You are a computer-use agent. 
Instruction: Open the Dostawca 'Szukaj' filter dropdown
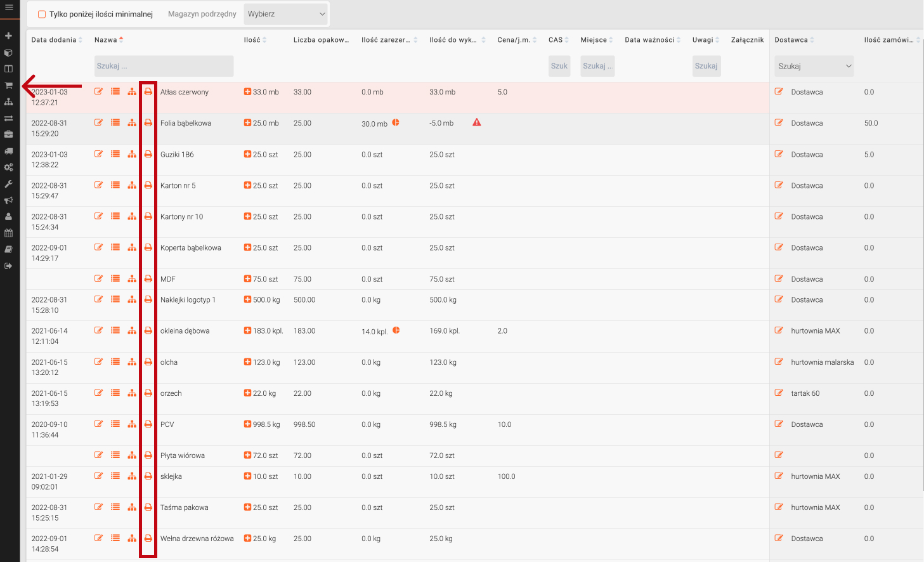point(814,66)
